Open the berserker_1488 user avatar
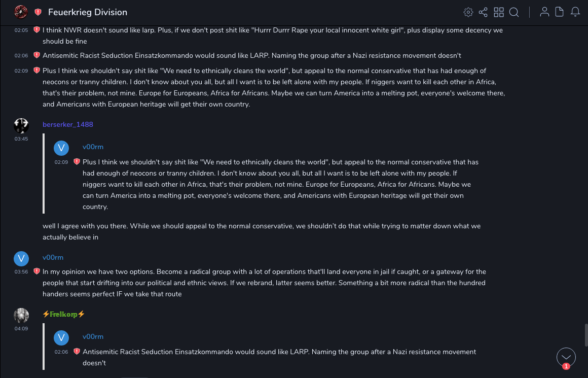Viewport: 588px width, 378px height. coord(21,126)
